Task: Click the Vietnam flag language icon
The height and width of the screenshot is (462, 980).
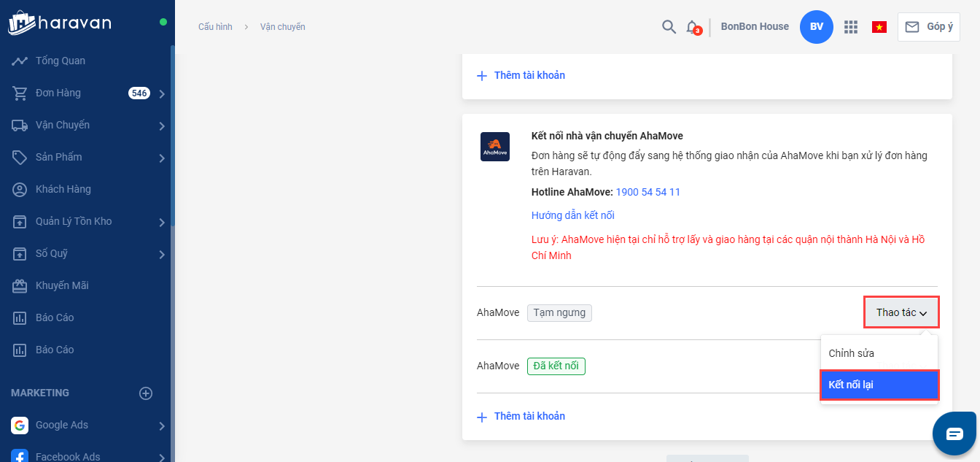Action: 879,27
